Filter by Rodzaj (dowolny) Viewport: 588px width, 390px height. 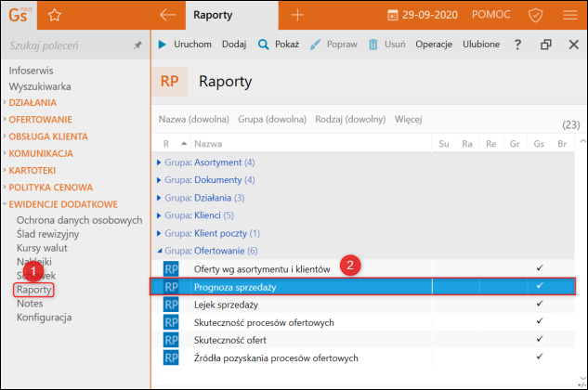click(x=350, y=119)
